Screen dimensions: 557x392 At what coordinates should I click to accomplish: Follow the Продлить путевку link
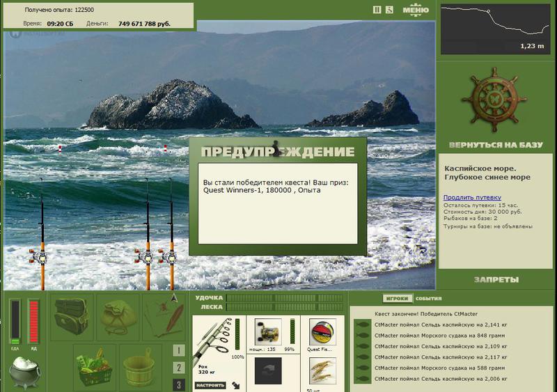pyautogui.click(x=472, y=197)
